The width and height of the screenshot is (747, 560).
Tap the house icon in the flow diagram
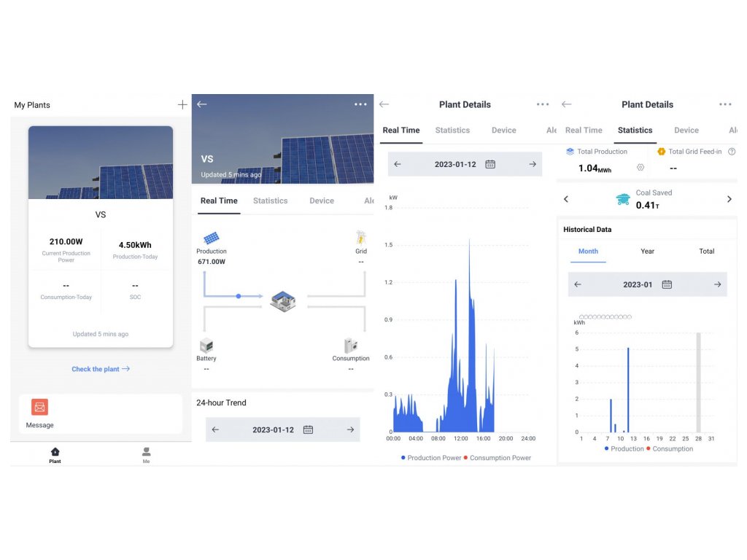(x=283, y=301)
